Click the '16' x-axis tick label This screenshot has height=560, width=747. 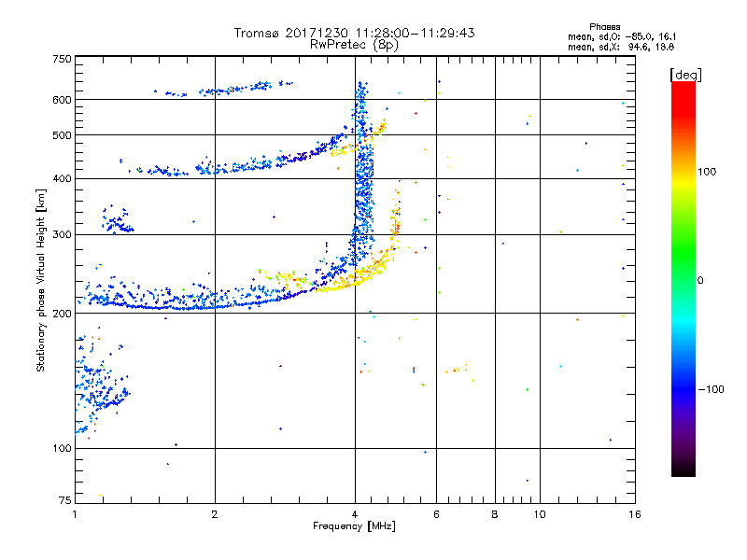[635, 514]
